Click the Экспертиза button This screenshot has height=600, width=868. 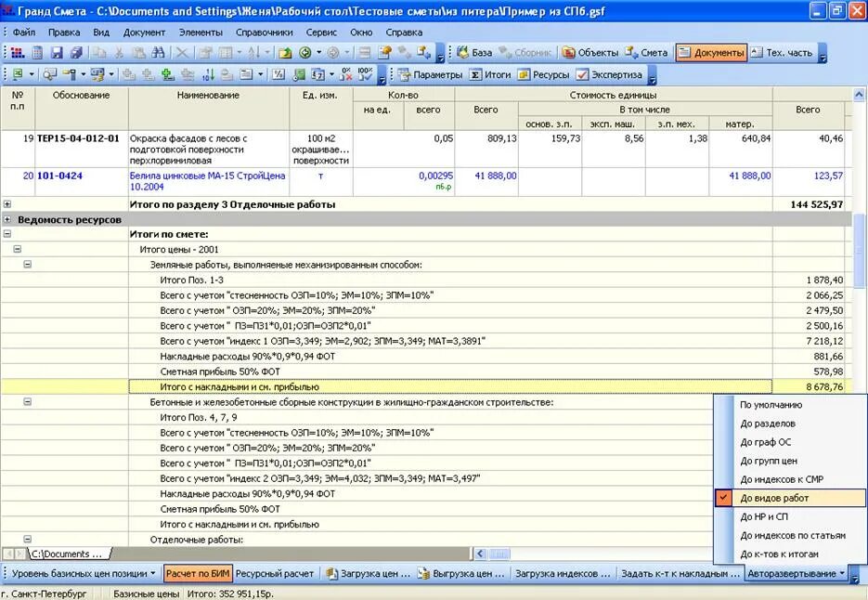pos(609,74)
